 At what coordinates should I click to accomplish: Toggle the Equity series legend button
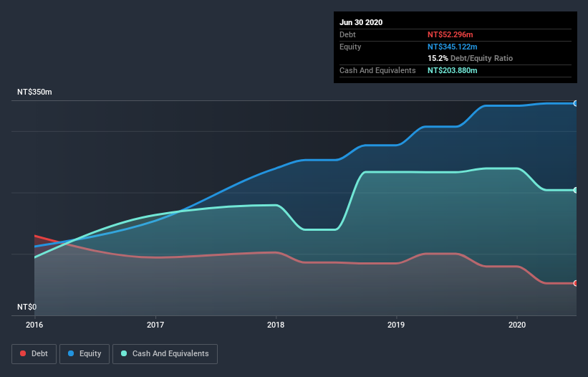point(85,354)
